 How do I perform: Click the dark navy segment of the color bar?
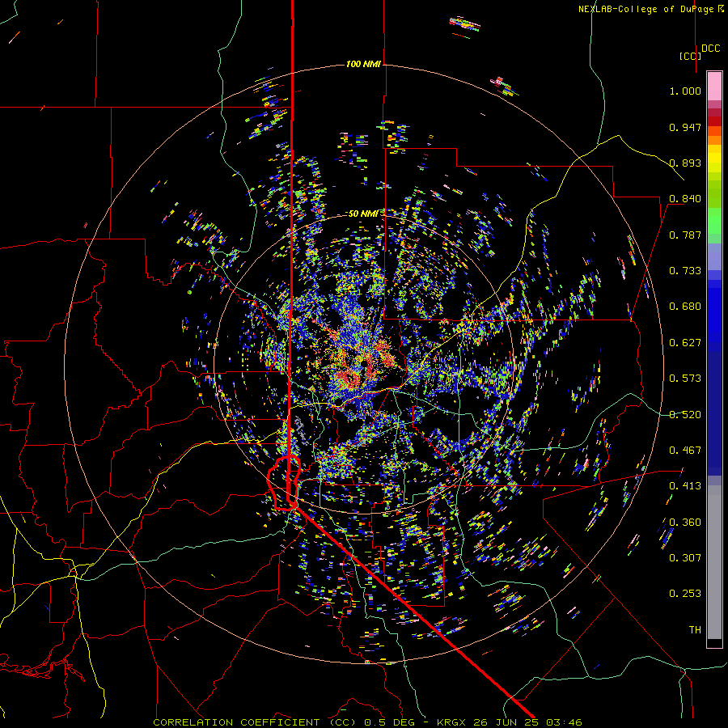pos(714,411)
